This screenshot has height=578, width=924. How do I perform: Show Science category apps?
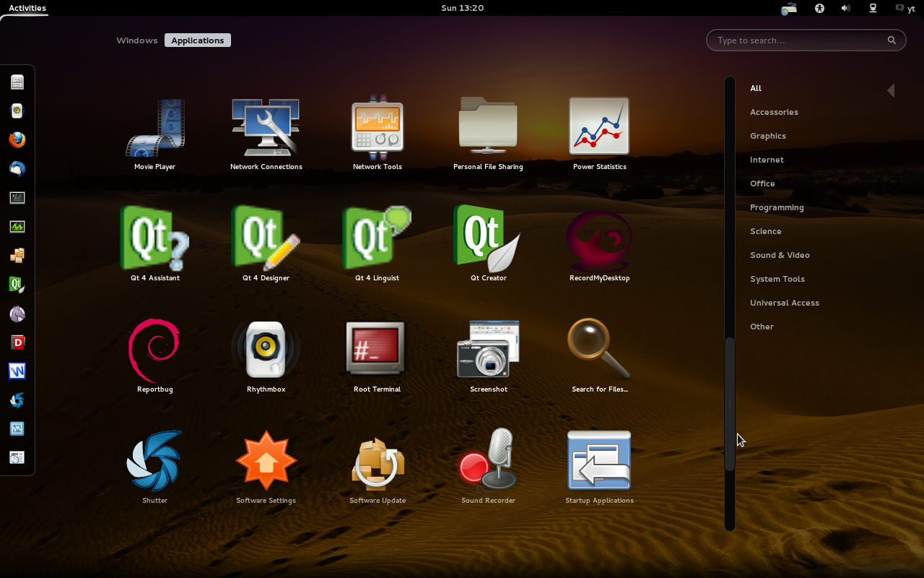click(765, 231)
